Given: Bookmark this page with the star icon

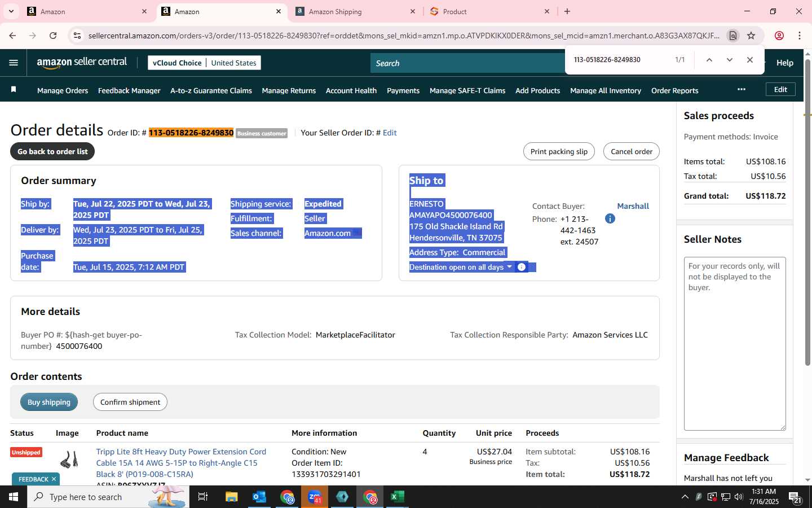Looking at the screenshot, I should coord(751,36).
